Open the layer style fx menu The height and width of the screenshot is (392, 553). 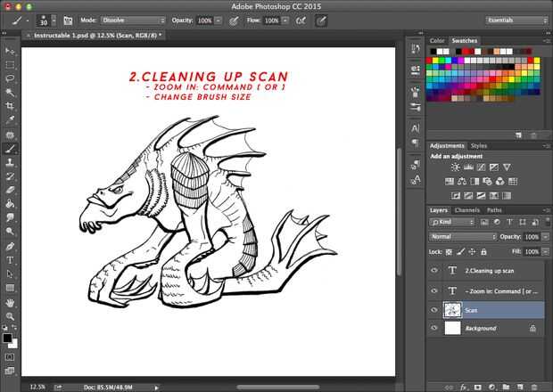[x=465, y=388]
